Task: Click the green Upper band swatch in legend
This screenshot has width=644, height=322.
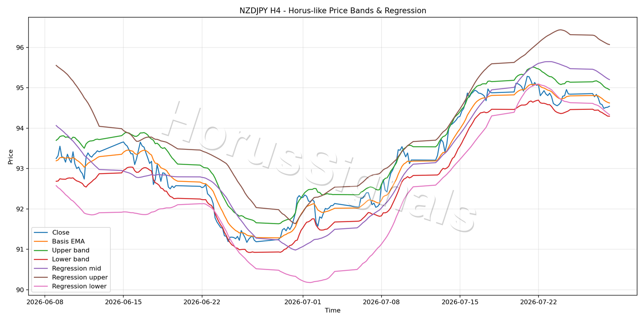Action: (x=41, y=250)
